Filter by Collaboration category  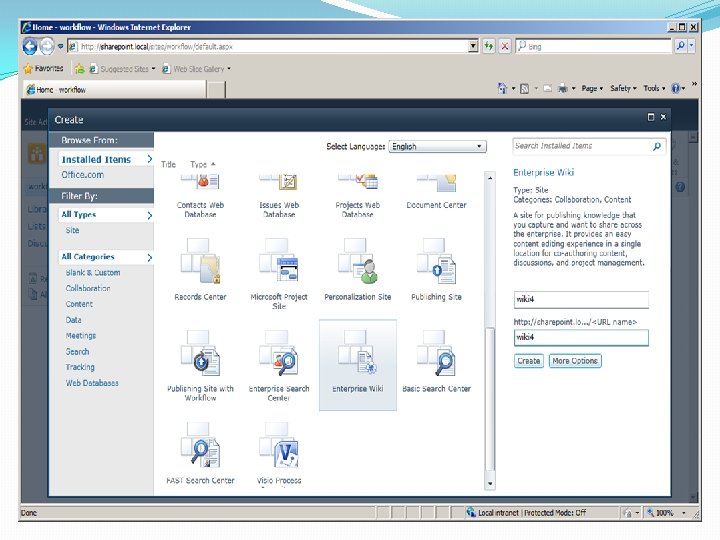pyautogui.click(x=88, y=288)
